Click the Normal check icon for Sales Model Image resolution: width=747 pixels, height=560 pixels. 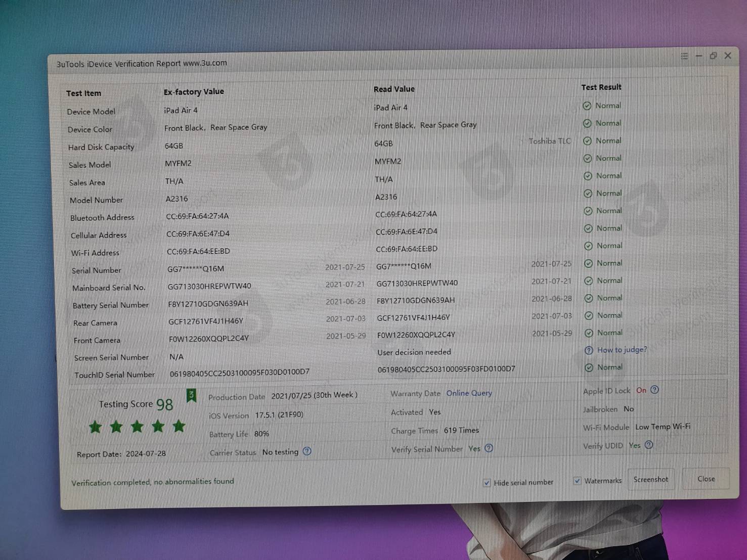coord(587,158)
